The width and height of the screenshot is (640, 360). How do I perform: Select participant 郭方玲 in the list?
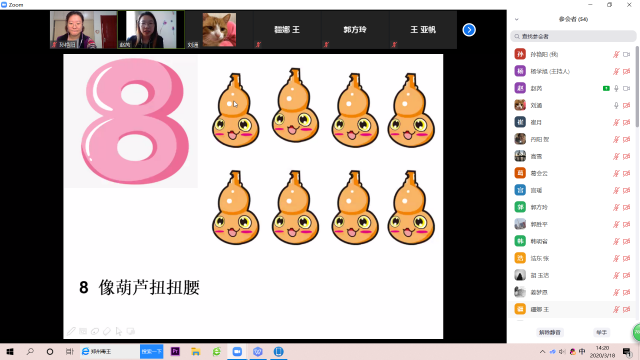coord(572,207)
